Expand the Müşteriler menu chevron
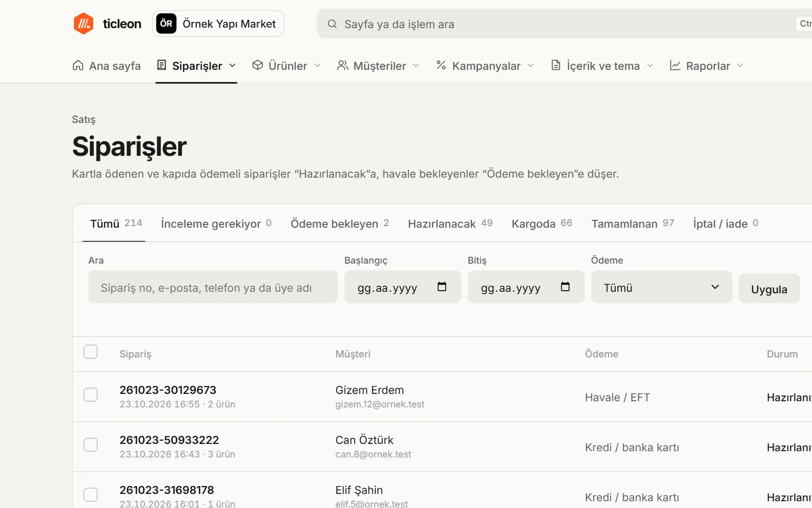The image size is (812, 508). point(416,66)
